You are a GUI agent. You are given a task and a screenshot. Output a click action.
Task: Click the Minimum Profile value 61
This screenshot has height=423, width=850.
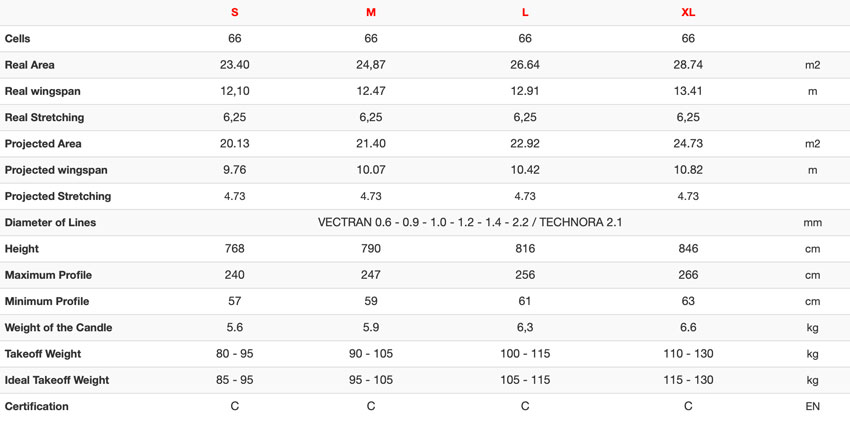click(x=525, y=301)
